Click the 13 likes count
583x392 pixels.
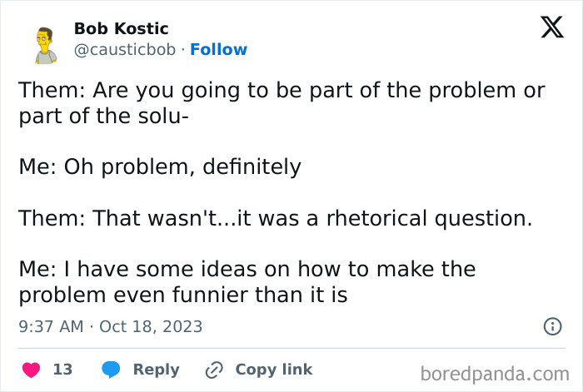pyautogui.click(x=62, y=369)
